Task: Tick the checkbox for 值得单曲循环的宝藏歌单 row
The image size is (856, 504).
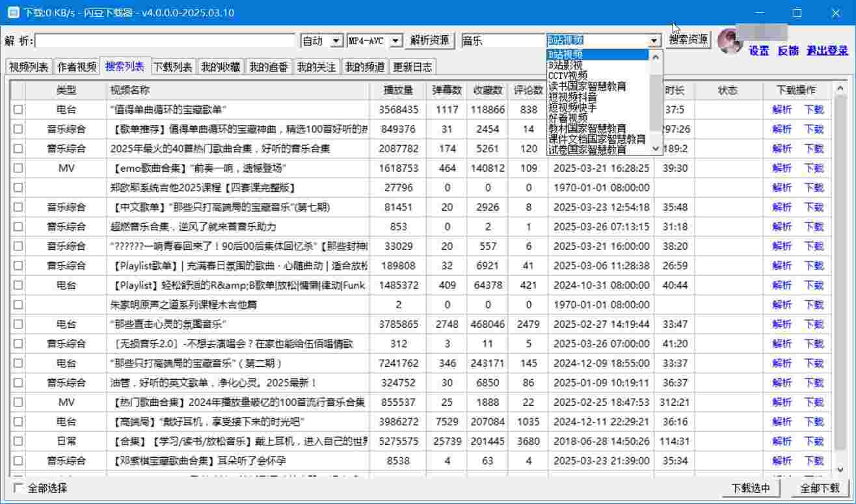Action: (18, 110)
